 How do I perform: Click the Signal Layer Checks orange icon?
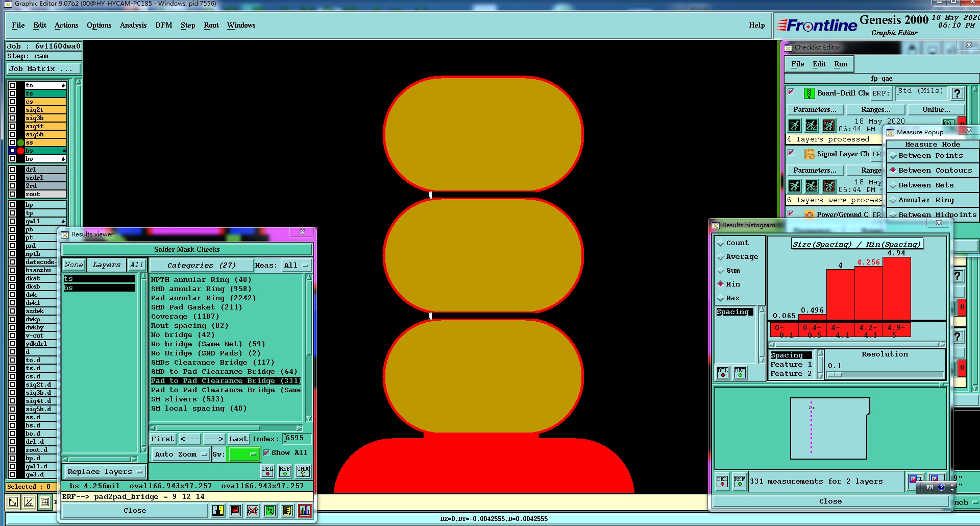click(x=809, y=154)
